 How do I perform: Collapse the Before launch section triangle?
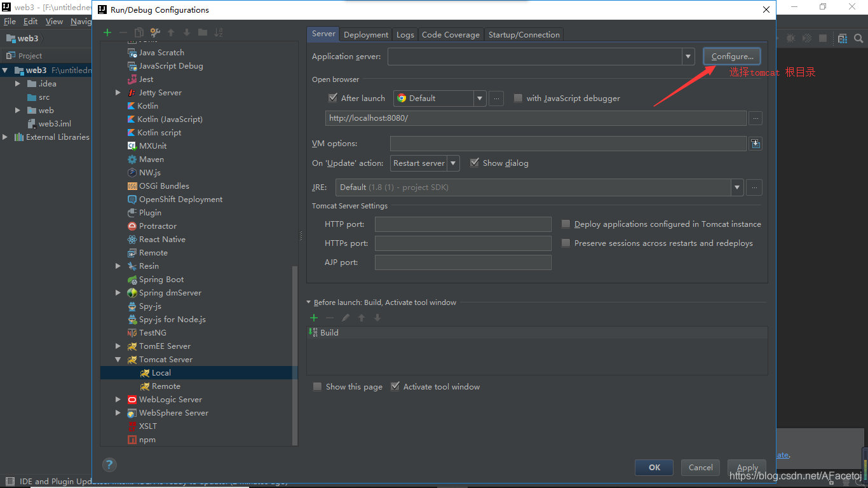point(309,302)
